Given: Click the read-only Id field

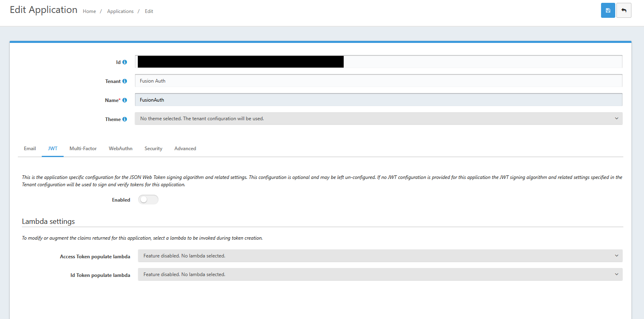Looking at the screenshot, I should (x=379, y=62).
